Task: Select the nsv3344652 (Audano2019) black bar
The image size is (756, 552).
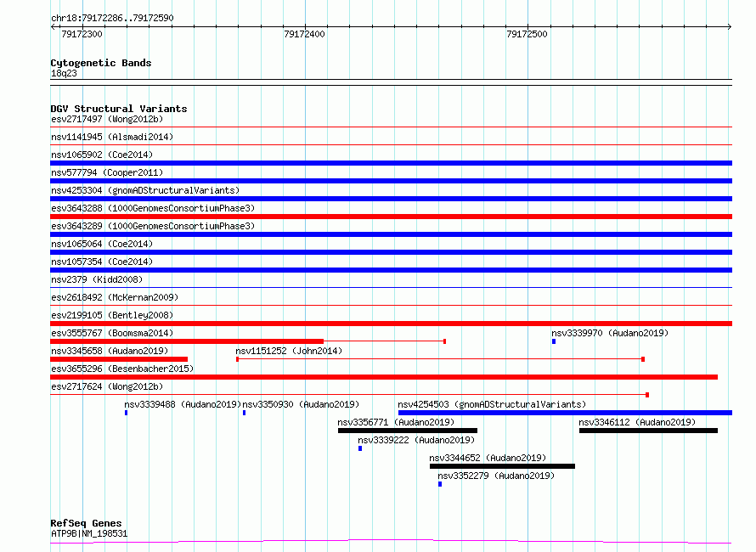Action: pyautogui.click(x=502, y=466)
